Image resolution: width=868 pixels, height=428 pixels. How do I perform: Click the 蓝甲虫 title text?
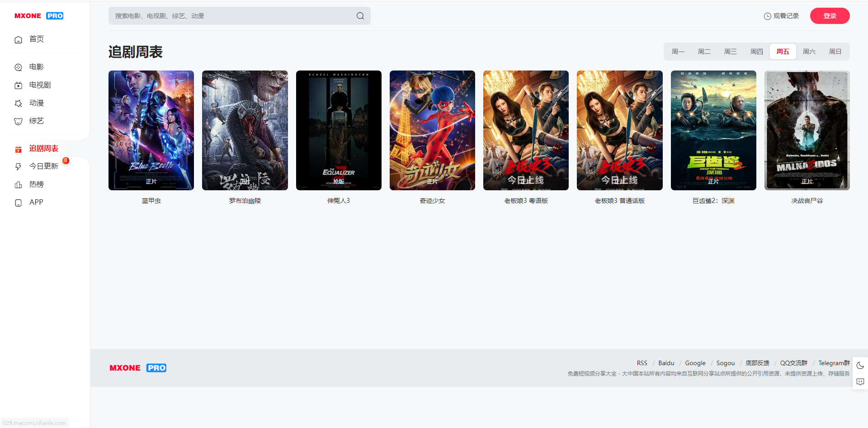[x=151, y=201]
